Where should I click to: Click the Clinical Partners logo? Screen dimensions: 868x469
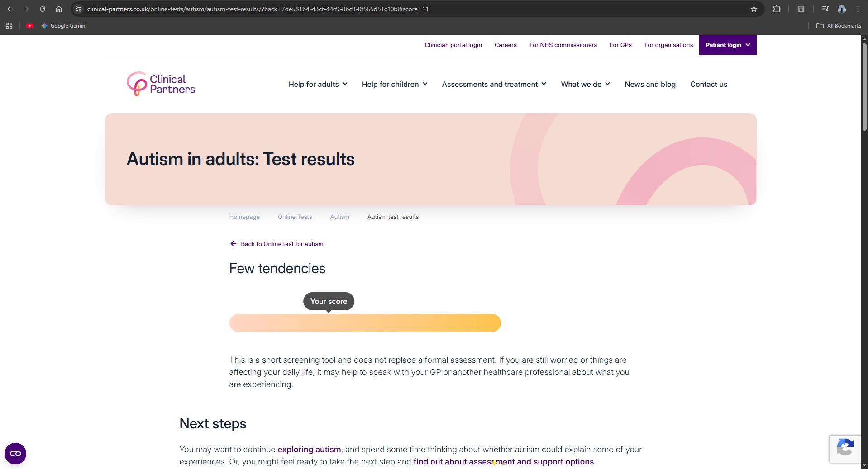(161, 84)
